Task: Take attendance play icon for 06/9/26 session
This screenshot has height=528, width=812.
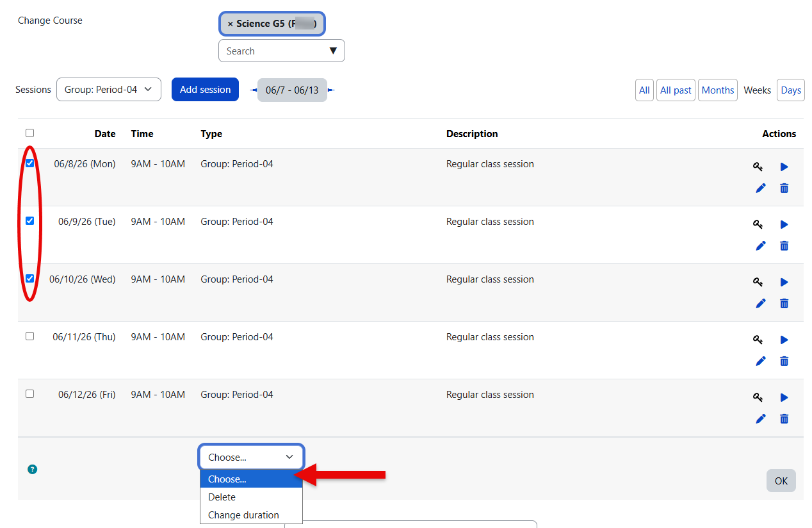Action: click(784, 224)
